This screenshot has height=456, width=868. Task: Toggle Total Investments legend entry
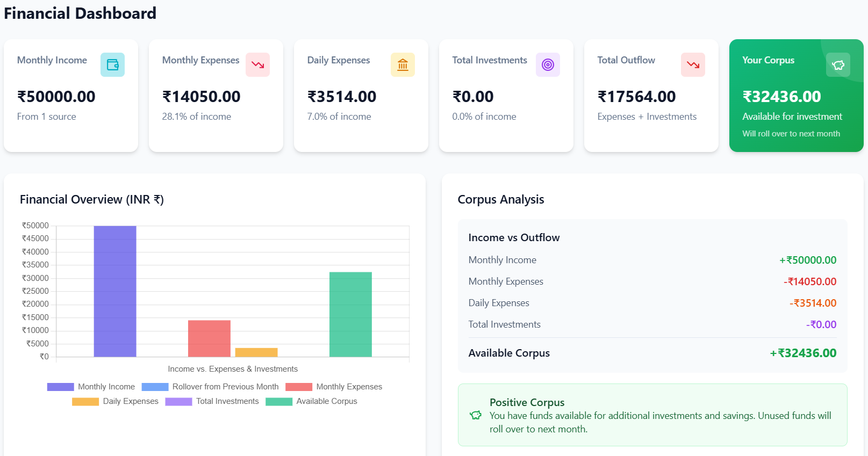coord(212,401)
